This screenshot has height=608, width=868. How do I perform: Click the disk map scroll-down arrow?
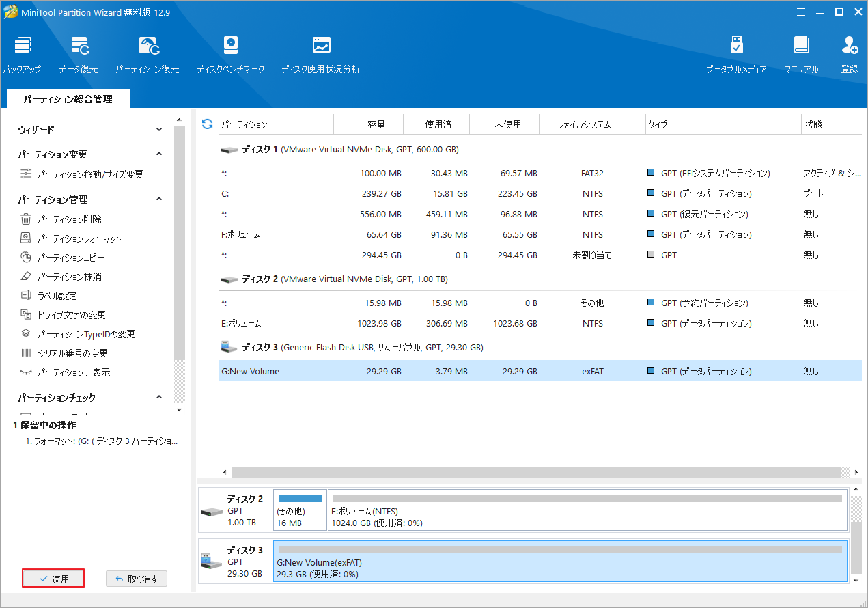(857, 580)
